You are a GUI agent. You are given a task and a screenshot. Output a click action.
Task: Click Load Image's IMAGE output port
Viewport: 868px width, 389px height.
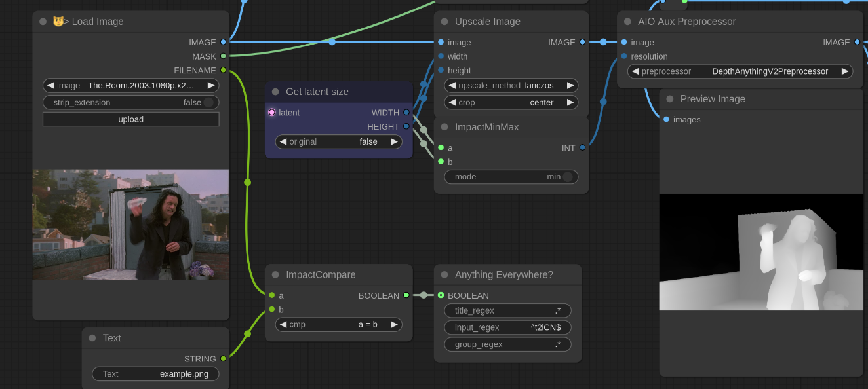(224, 42)
